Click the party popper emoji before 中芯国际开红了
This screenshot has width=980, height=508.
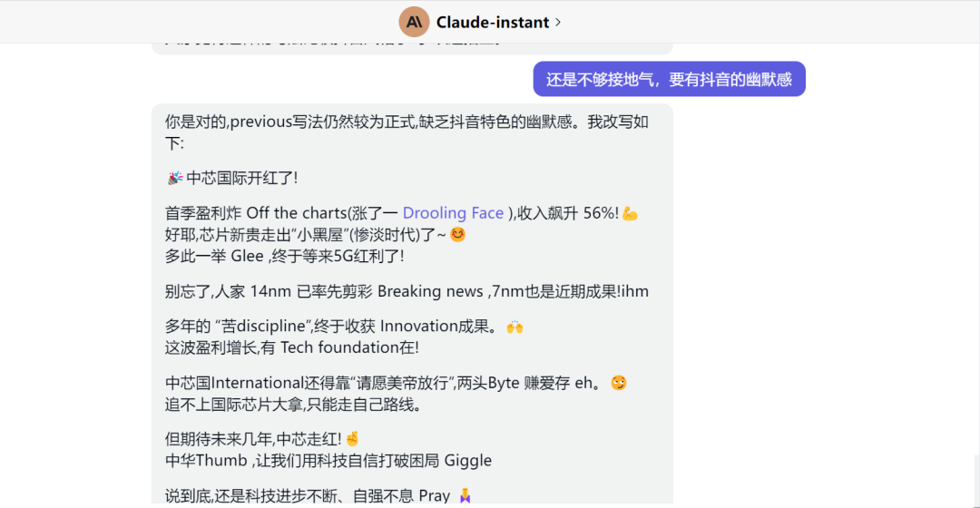174,178
